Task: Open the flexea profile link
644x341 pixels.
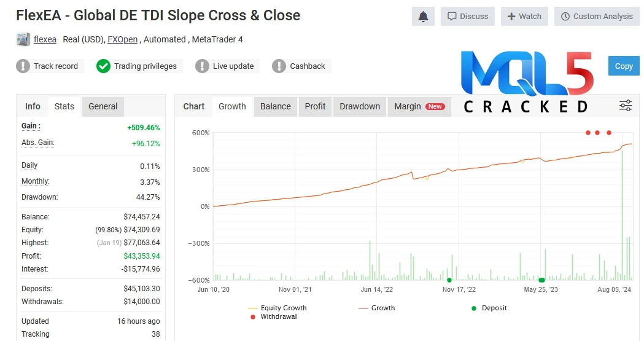Action: [45, 39]
